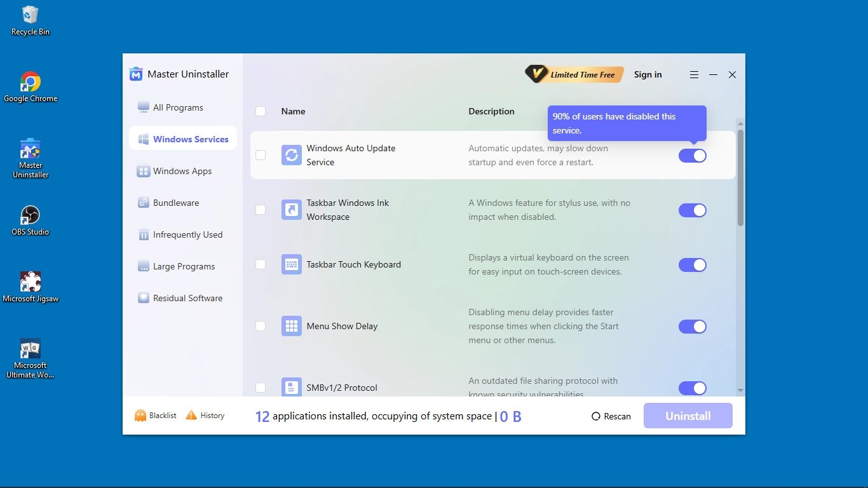Open OBS Studio desktop shortcut
868x488 pixels.
point(30,216)
